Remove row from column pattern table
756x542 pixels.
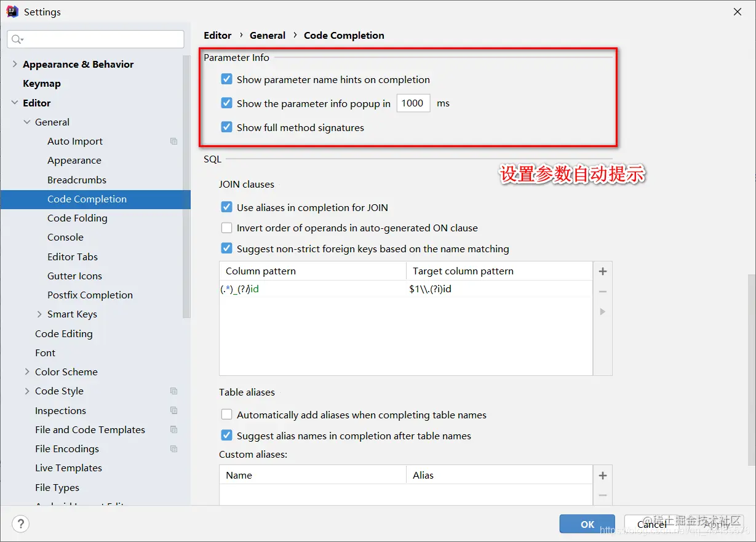point(603,292)
